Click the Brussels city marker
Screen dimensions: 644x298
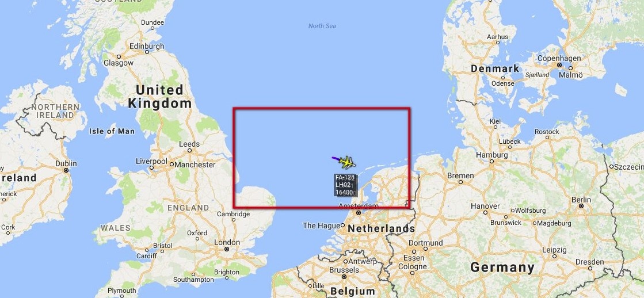[x=344, y=277]
